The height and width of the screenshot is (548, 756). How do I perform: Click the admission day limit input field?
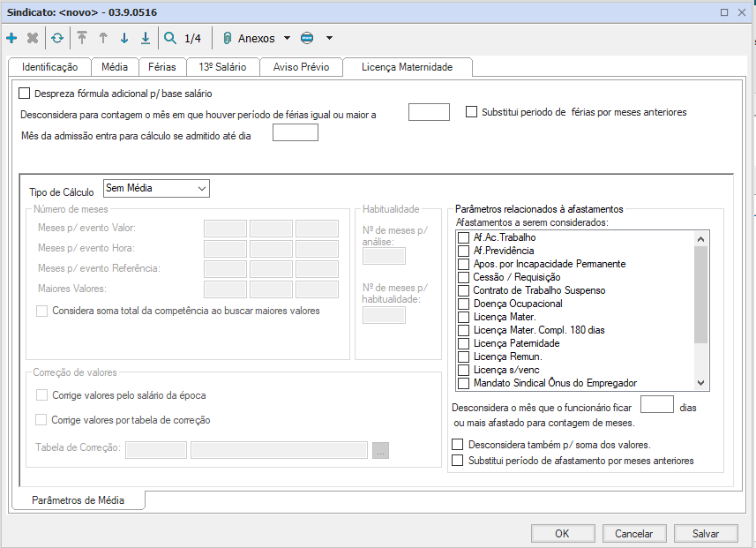pyautogui.click(x=296, y=133)
